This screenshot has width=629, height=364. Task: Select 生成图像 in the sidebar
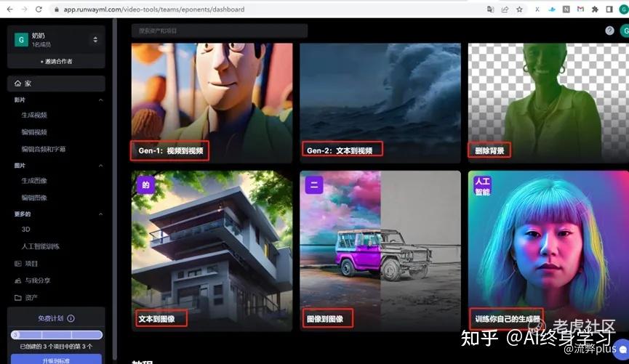click(x=34, y=181)
